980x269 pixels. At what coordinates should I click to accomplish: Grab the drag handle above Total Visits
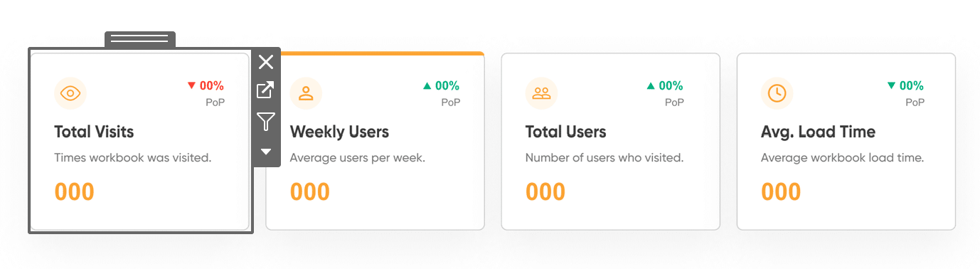coord(140,39)
